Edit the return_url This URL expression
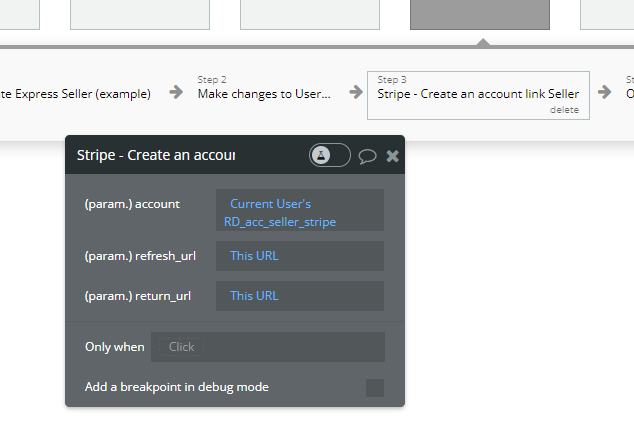This screenshot has height=430, width=634. 300,296
